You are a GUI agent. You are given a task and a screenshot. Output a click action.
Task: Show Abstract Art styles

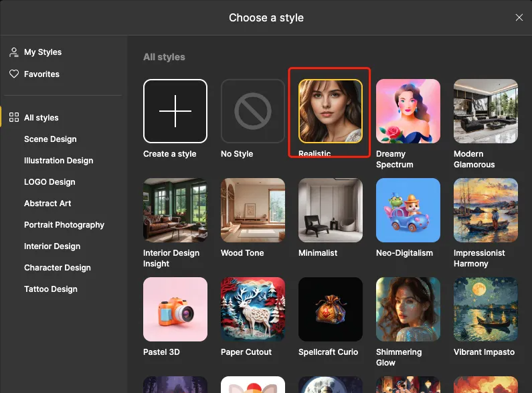pyautogui.click(x=48, y=204)
